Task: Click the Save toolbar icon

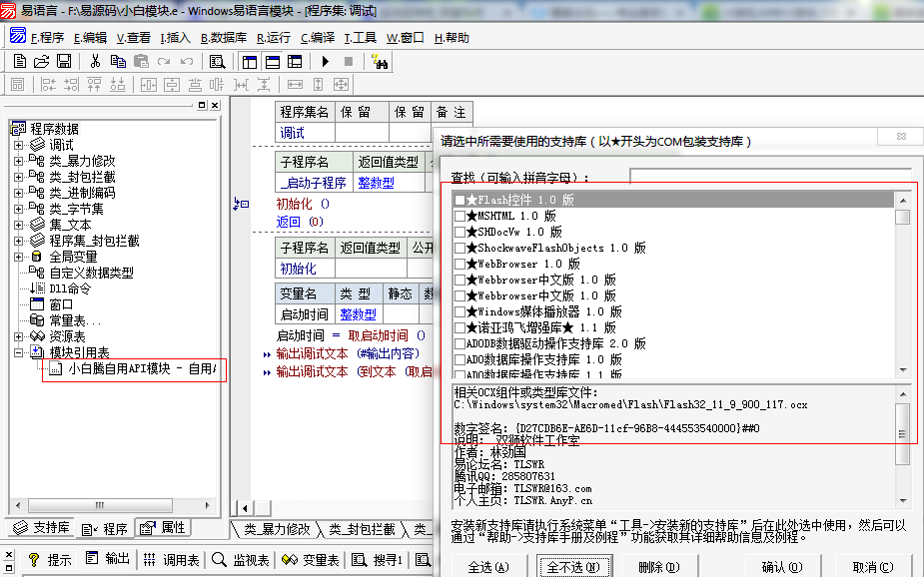Action: (64, 61)
